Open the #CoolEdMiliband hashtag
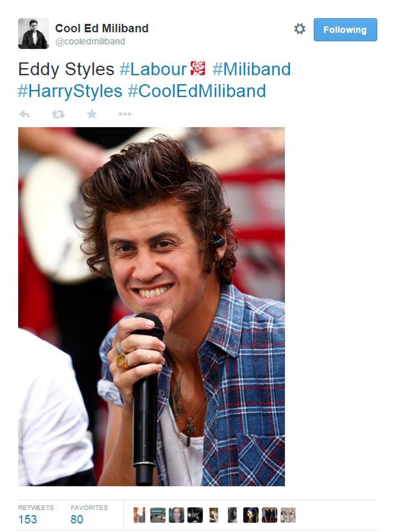 pyautogui.click(x=197, y=91)
